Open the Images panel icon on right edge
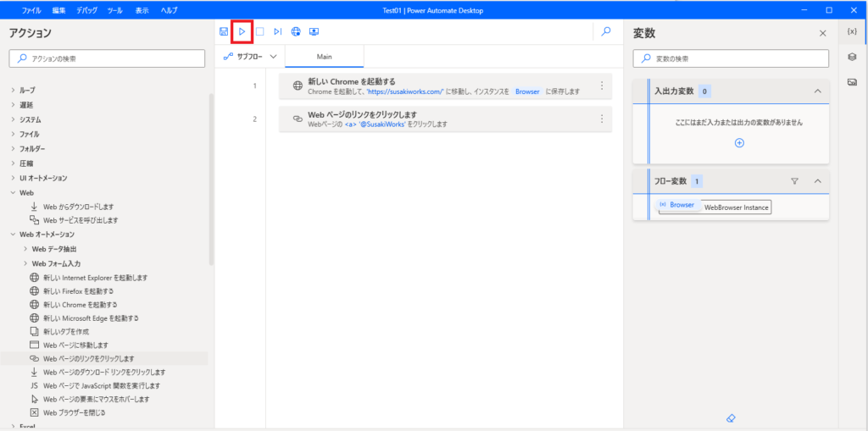Viewport: 868px width, 431px height. point(852,82)
